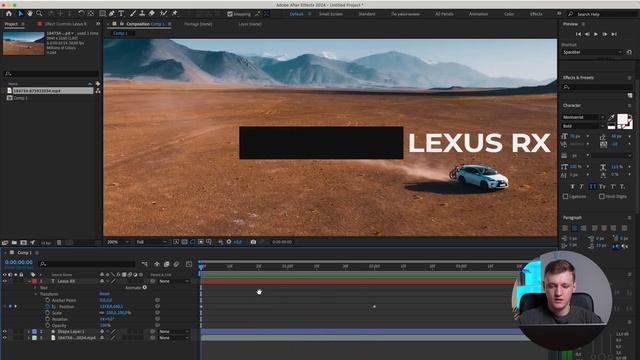
Task: Click the timeline current time 0:00:00:00
Action: point(19,262)
